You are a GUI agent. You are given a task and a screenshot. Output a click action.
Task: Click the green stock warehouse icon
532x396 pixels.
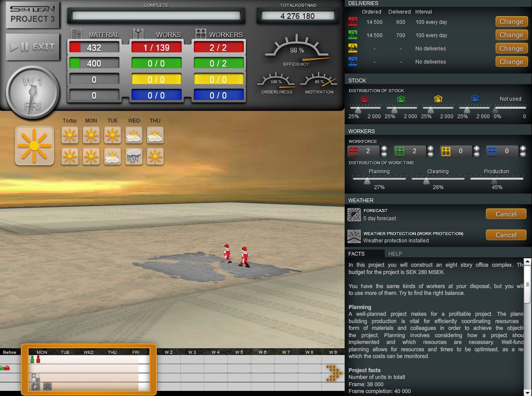400,99
